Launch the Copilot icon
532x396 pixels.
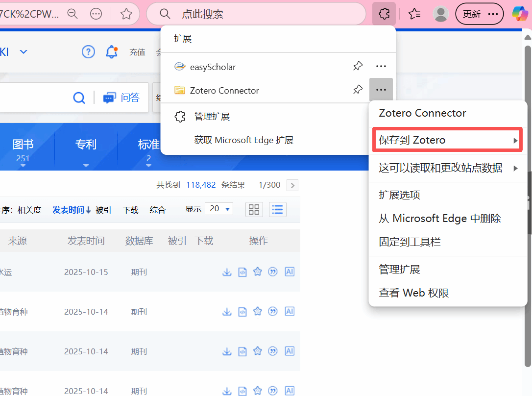[x=520, y=14]
